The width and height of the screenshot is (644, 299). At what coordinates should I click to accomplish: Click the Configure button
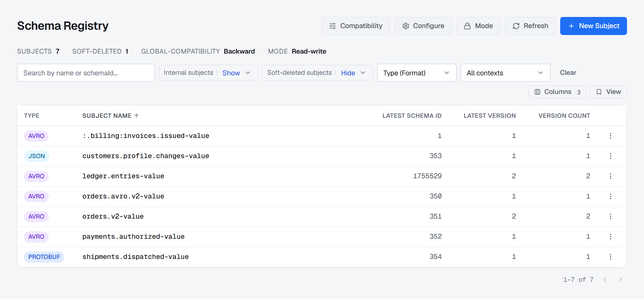click(423, 26)
